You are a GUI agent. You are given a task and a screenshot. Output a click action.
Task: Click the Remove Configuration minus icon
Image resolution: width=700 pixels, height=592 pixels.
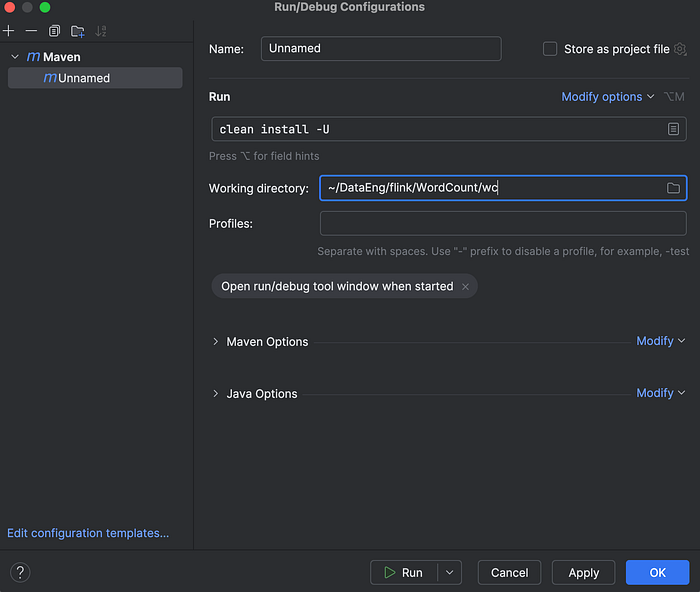click(31, 31)
